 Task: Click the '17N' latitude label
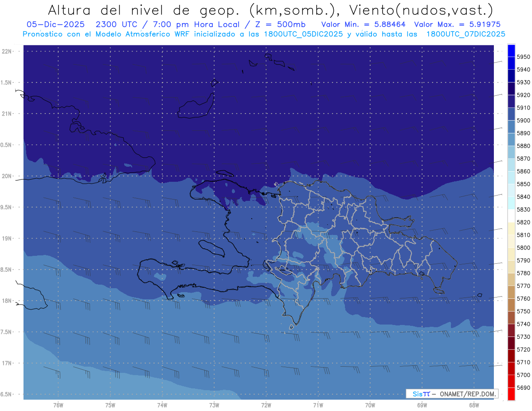pyautogui.click(x=8, y=363)
